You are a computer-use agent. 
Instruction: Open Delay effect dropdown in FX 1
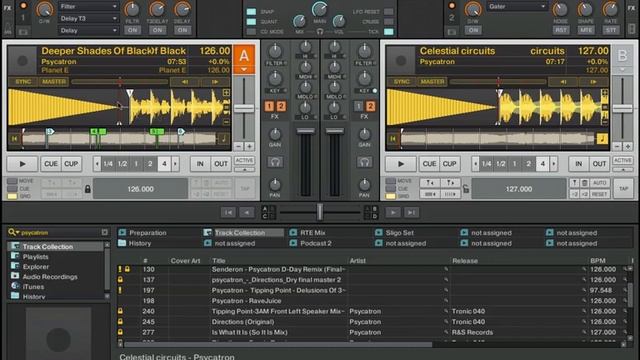88,30
